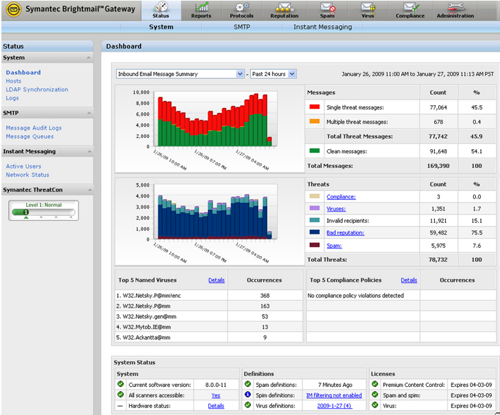The height and width of the screenshot is (415, 500).
Task: Click green check beside Spam definitions
Action: 248,384
